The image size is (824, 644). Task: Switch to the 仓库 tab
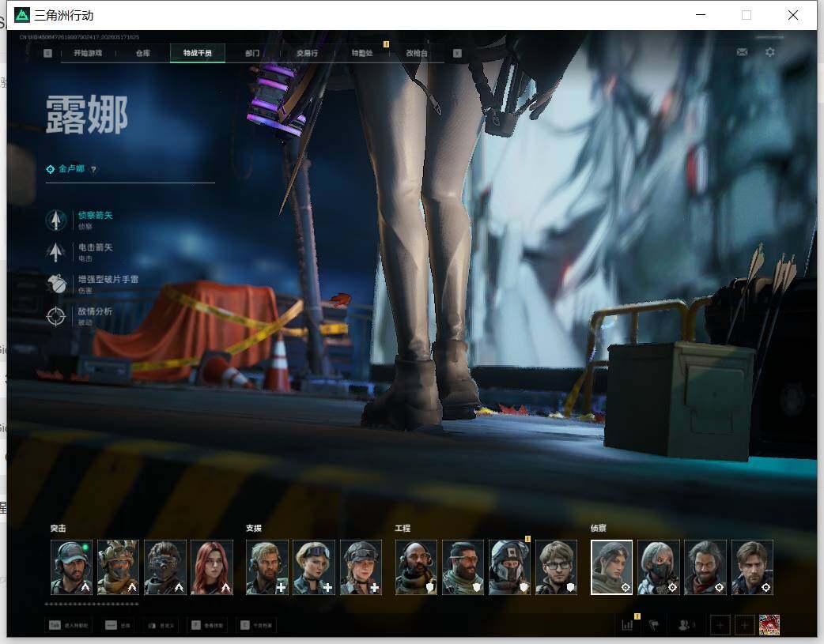(x=143, y=53)
